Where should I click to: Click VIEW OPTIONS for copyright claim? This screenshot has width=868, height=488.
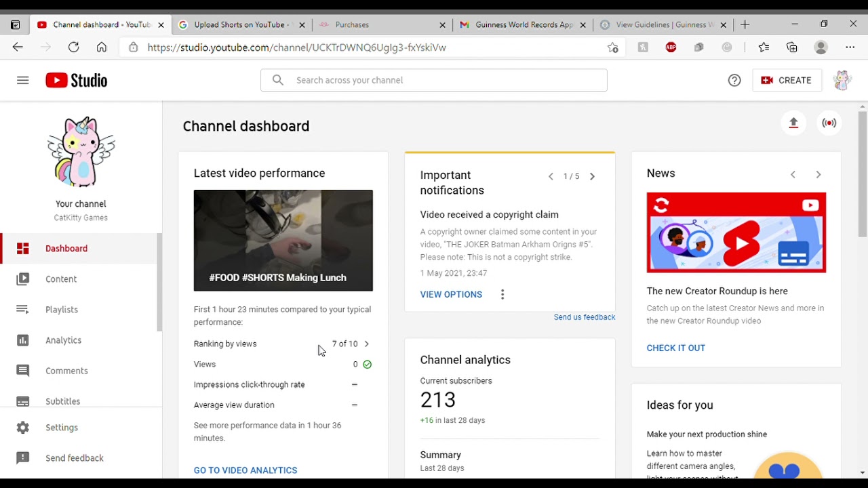(x=451, y=294)
